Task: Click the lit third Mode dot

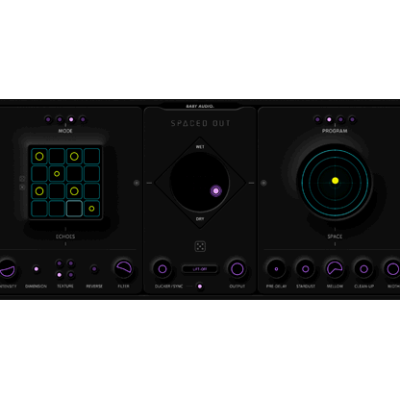Action: 71,119
